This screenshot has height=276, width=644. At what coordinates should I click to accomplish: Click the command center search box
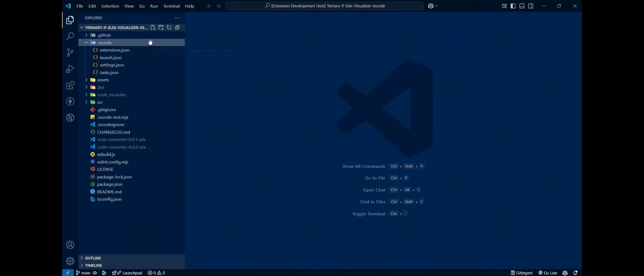[324, 6]
